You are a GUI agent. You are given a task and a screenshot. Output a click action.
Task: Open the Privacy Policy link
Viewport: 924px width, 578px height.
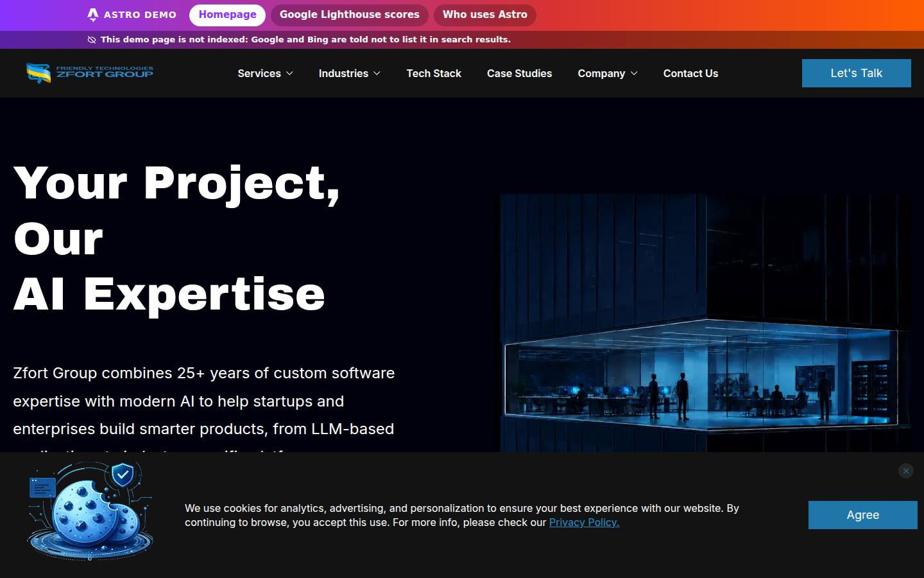pos(584,522)
